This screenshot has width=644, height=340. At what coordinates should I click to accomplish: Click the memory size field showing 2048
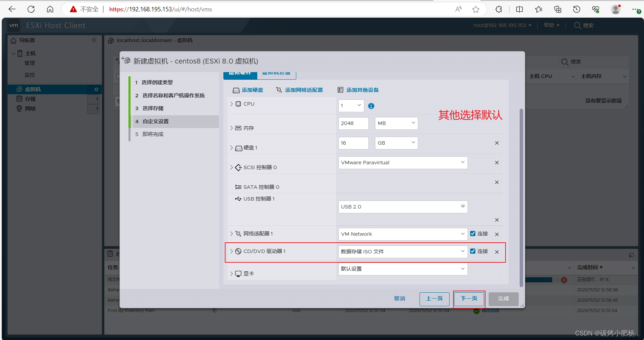click(x=354, y=123)
